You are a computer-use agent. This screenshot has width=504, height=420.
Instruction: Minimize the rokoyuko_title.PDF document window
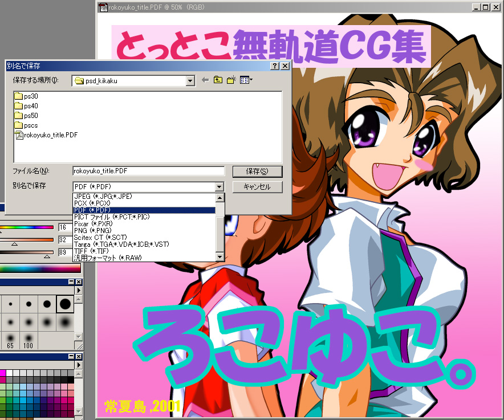point(477,7)
